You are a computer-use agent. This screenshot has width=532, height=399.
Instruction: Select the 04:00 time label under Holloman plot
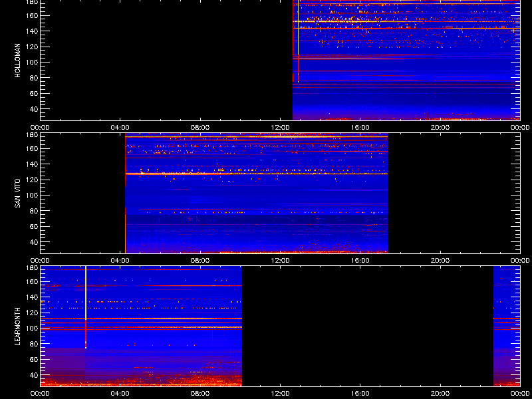pyautogui.click(x=120, y=128)
